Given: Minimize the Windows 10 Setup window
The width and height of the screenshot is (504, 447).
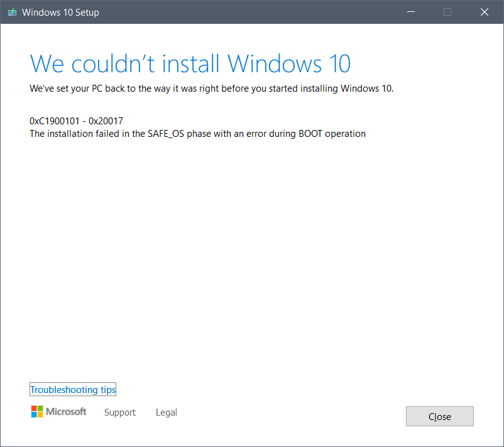Looking at the screenshot, I should click(x=411, y=12).
